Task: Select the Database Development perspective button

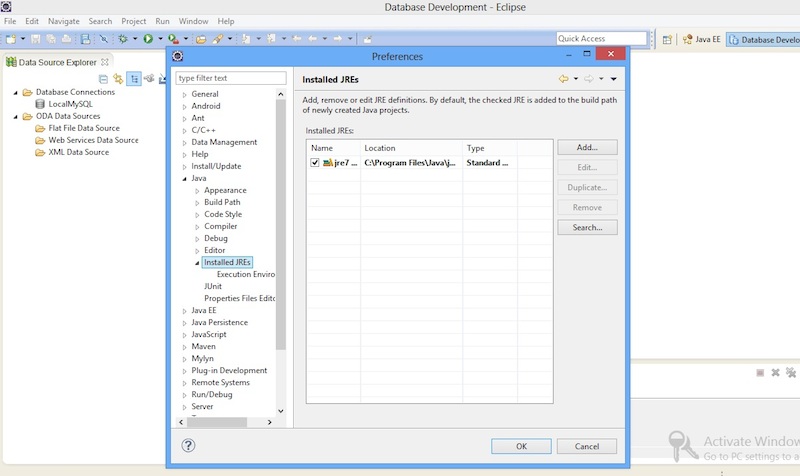Action: (763, 39)
